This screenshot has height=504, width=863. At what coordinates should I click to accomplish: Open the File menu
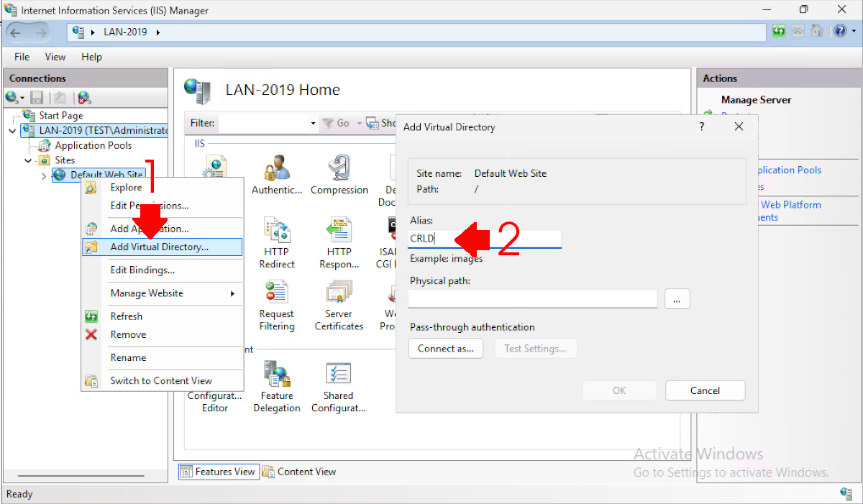pyautogui.click(x=22, y=57)
